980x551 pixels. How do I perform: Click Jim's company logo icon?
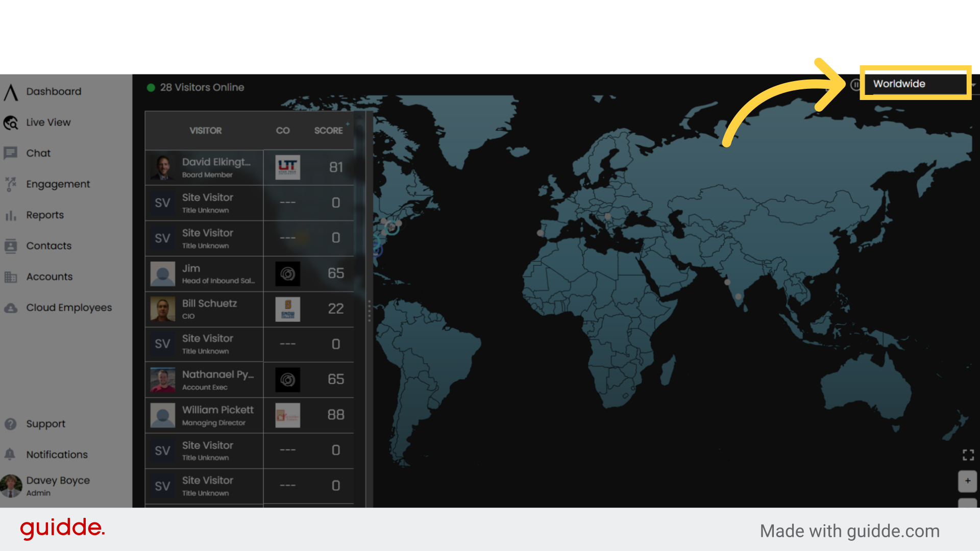[x=288, y=274]
